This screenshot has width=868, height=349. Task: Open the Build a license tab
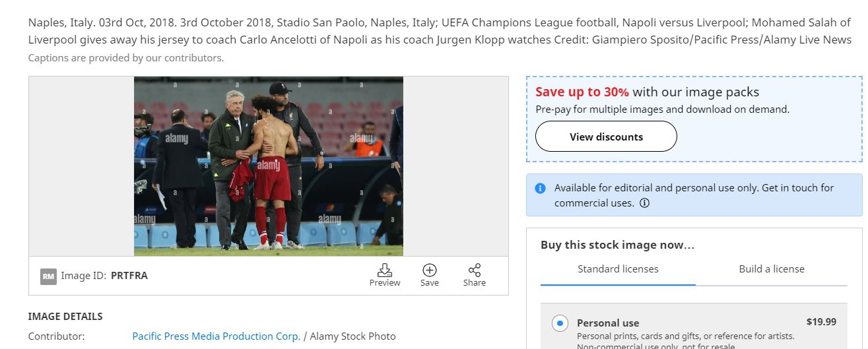click(x=772, y=269)
